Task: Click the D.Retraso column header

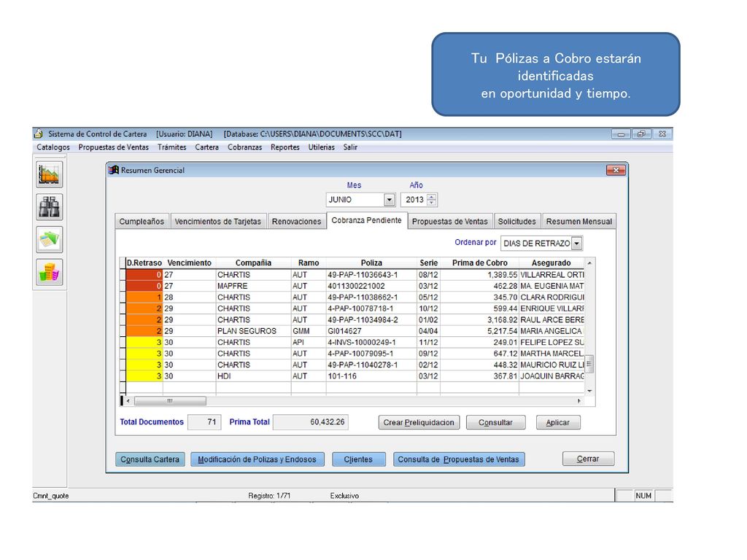Action: pos(144,262)
